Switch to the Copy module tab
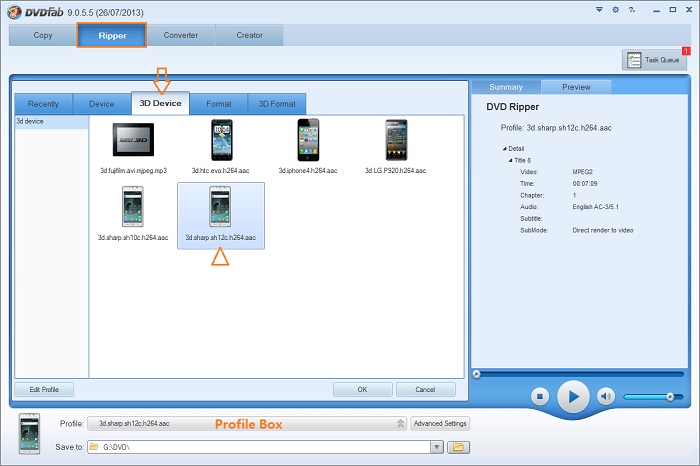 pos(43,35)
